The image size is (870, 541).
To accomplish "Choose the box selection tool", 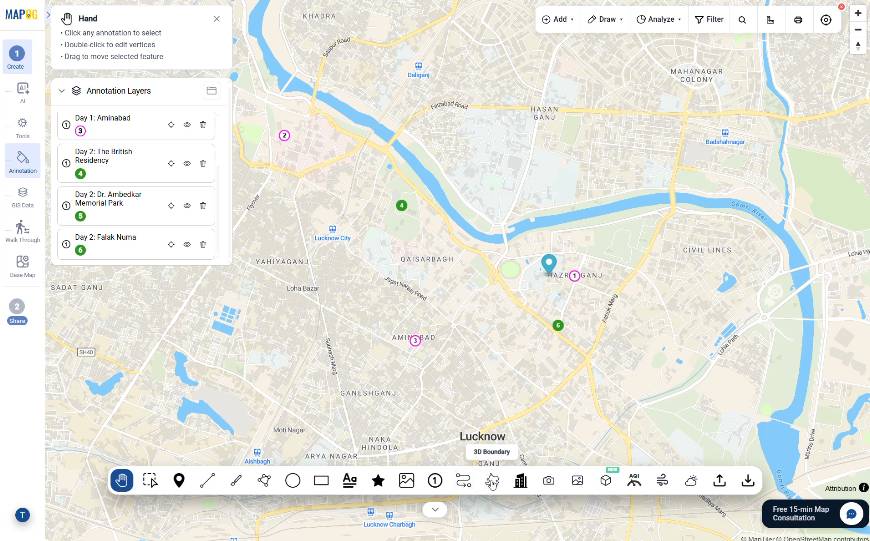I will click(150, 481).
